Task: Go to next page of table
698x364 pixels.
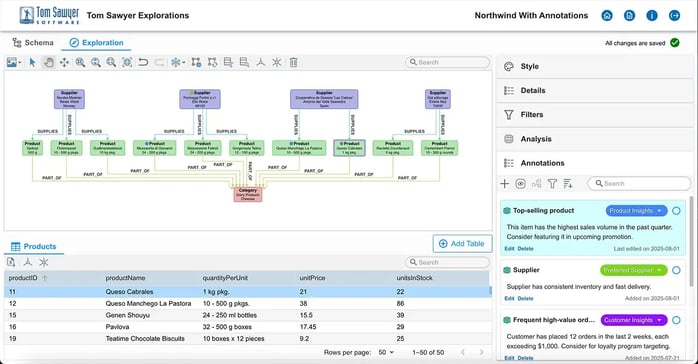Action: [x=481, y=352]
